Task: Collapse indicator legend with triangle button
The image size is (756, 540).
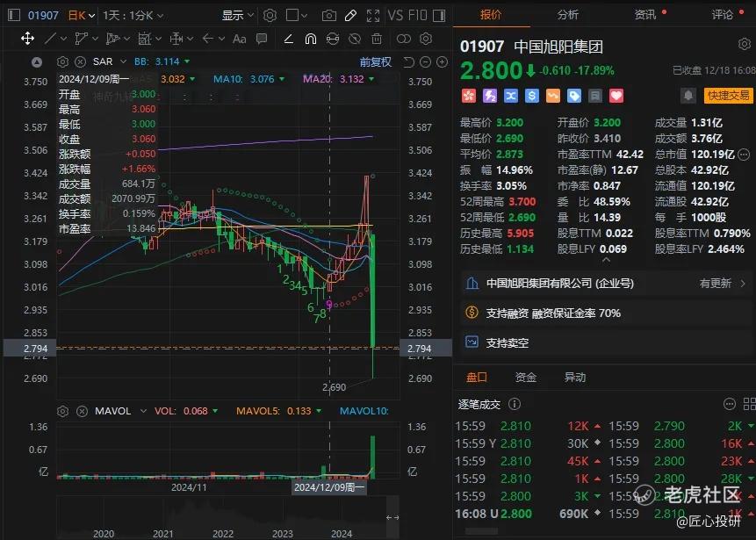Action: [x=37, y=61]
